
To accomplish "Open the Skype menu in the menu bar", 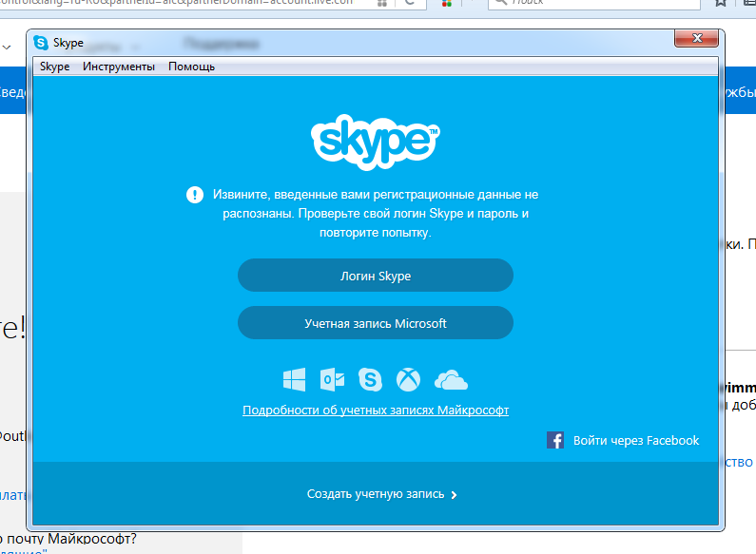I will [x=54, y=67].
